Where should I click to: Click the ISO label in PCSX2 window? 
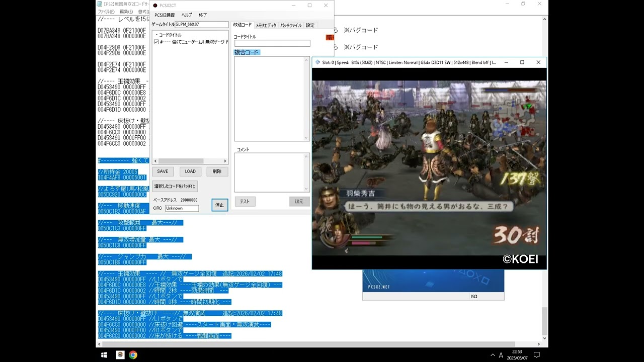(474, 297)
